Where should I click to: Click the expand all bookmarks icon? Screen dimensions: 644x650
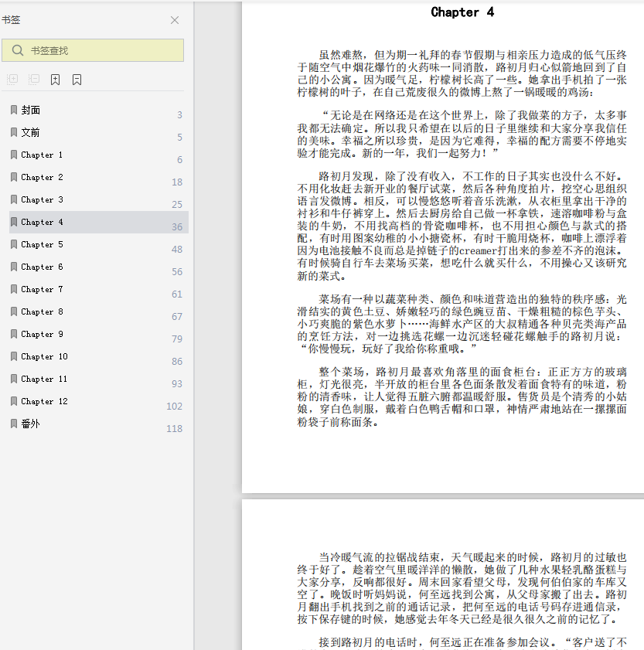click(12, 79)
